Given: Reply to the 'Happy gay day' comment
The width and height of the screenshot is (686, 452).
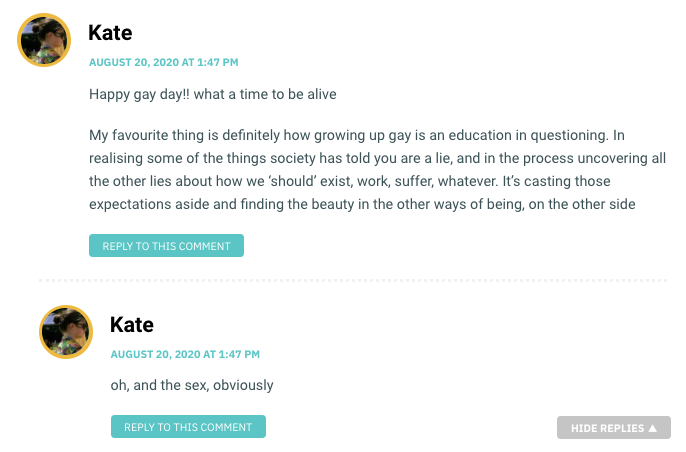Looking at the screenshot, I should point(166,245).
